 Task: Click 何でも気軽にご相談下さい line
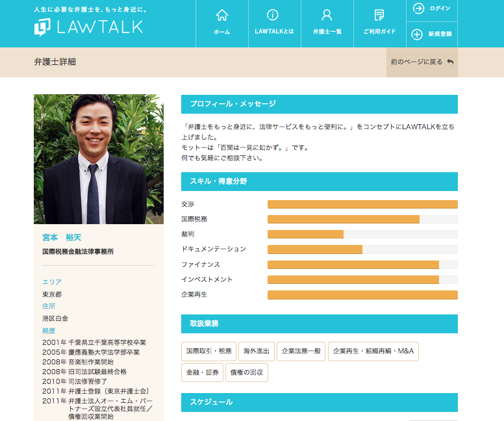pyautogui.click(x=222, y=159)
